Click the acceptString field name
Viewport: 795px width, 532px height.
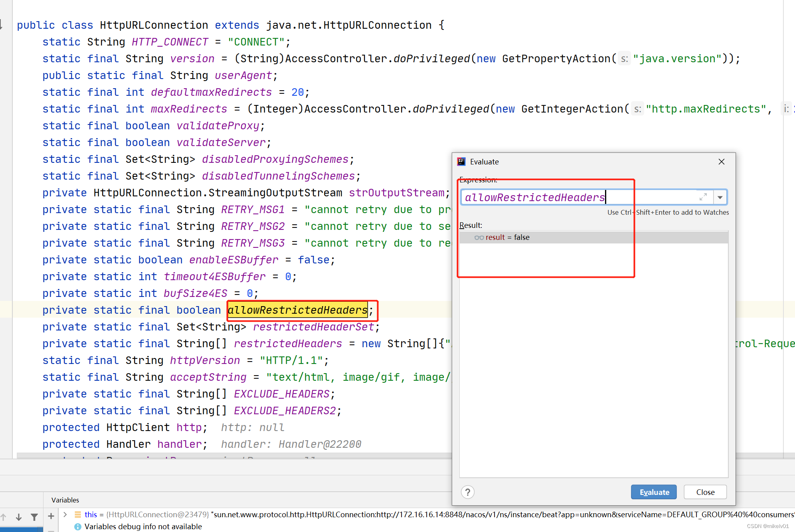pos(208,377)
